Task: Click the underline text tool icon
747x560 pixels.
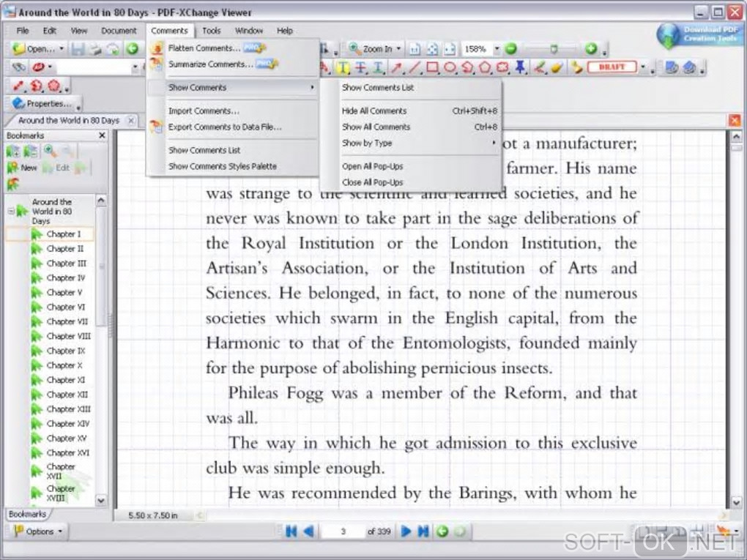Action: pos(379,67)
